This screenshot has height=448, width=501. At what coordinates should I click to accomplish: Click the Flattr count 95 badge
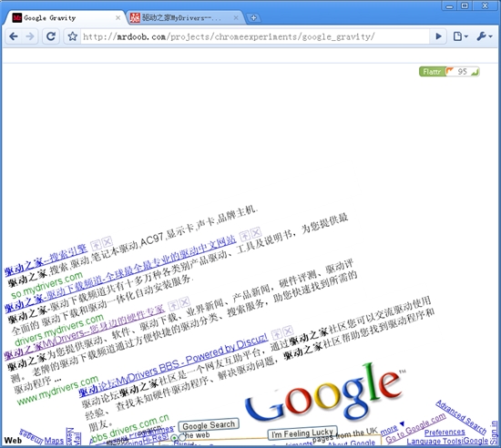pyautogui.click(x=463, y=72)
